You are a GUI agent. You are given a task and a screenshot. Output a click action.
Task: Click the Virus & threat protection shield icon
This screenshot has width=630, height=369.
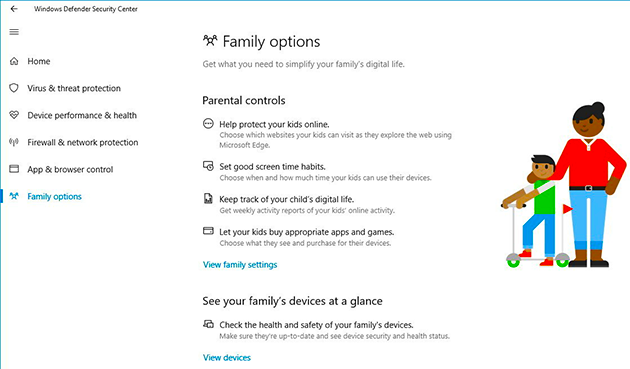click(14, 88)
